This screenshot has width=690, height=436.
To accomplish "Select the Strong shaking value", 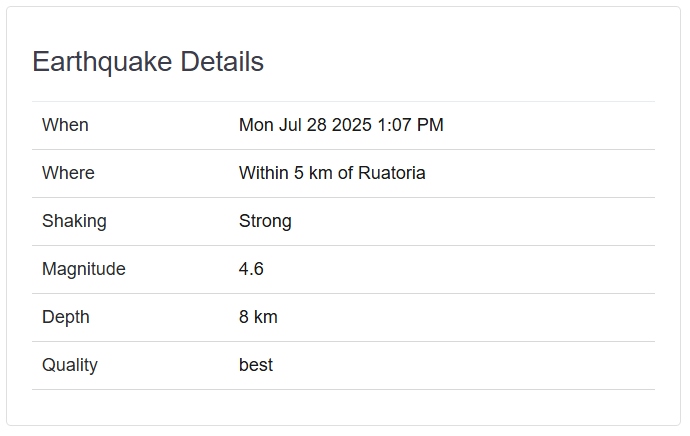I will 265,221.
